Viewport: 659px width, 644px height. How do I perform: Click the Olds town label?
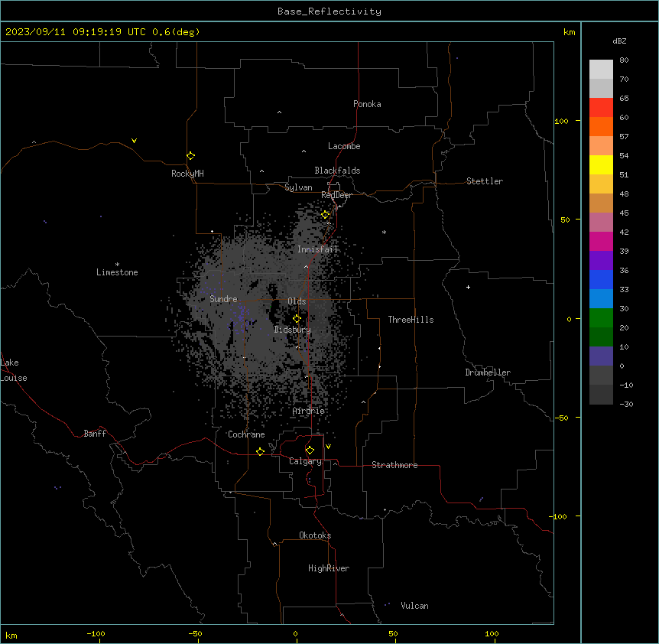pos(297,301)
